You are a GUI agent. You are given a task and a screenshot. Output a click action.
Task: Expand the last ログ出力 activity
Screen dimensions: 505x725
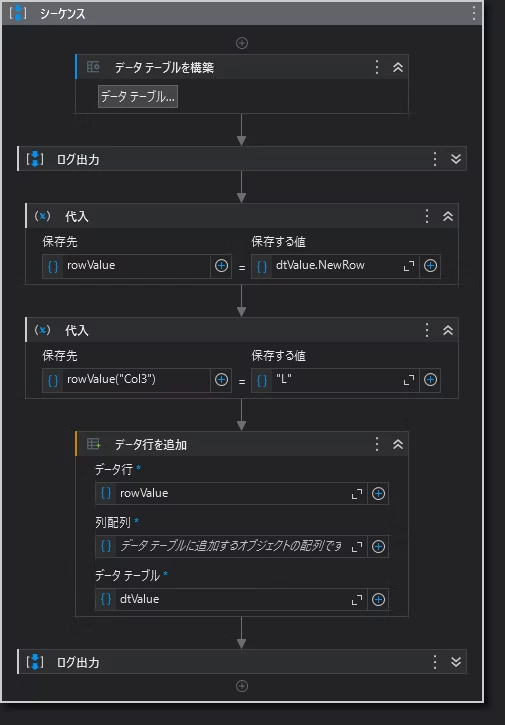click(x=456, y=662)
